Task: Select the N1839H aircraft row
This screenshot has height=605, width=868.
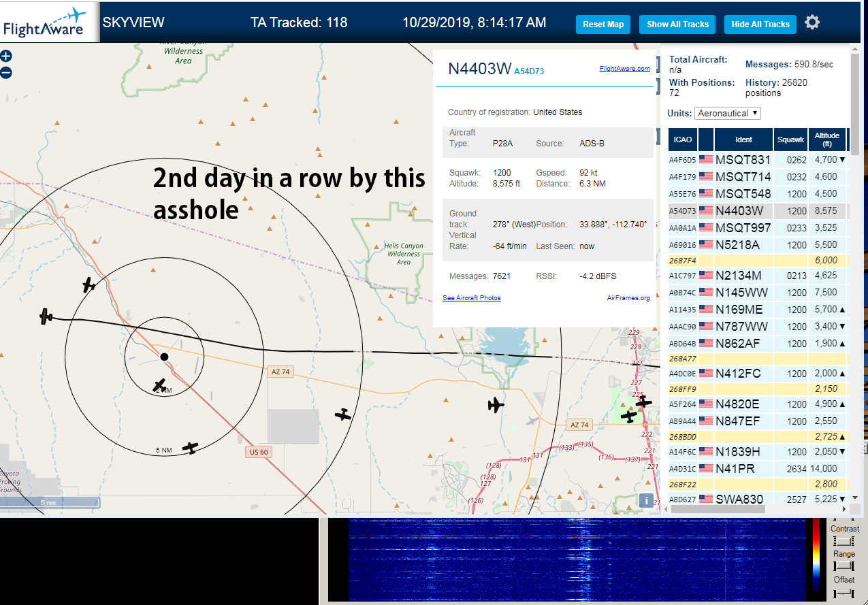Action: tap(758, 452)
